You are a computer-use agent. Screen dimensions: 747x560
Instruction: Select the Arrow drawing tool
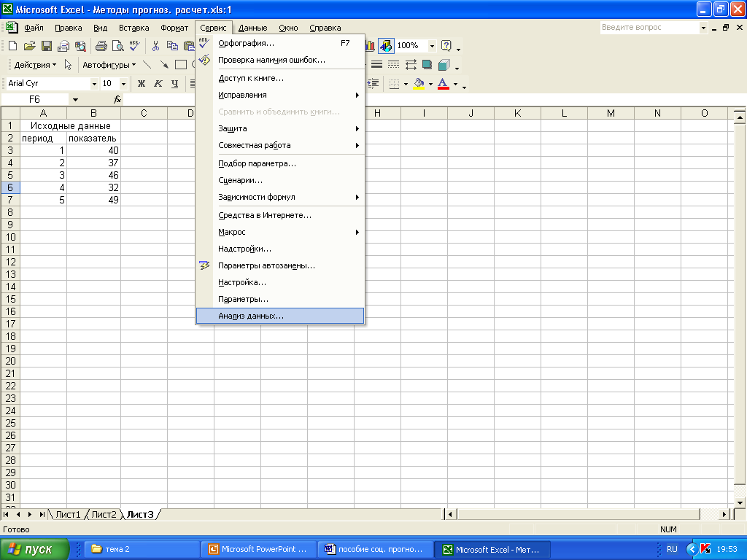tap(164, 64)
